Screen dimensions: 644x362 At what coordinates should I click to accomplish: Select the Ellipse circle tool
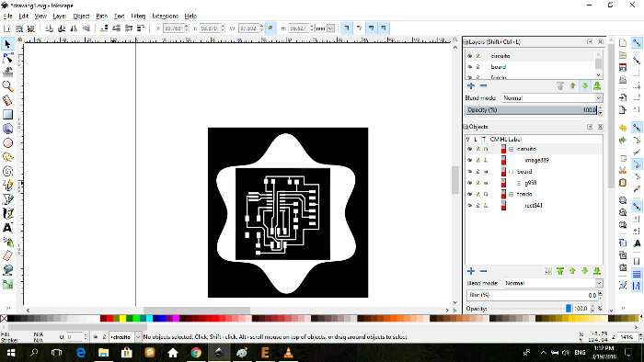(7, 142)
